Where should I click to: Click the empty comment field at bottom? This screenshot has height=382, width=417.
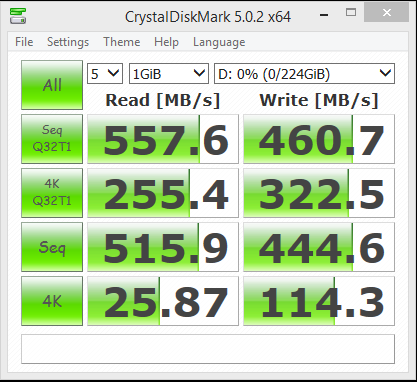[x=208, y=349]
